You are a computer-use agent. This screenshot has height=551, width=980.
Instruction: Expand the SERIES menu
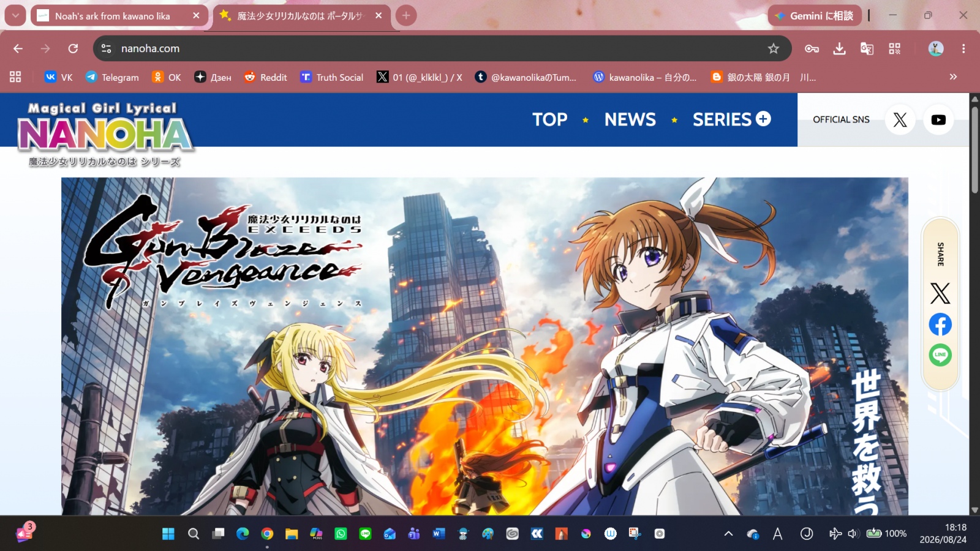pos(732,119)
